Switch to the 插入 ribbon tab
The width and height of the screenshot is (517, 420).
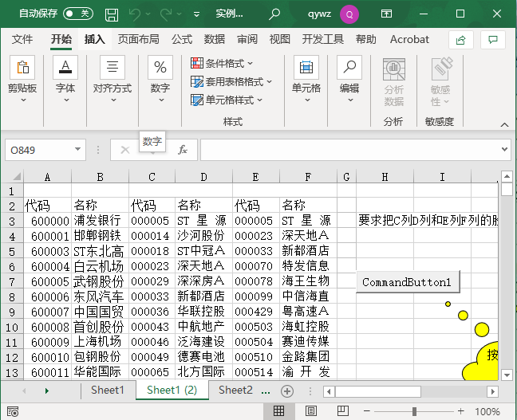click(x=95, y=39)
